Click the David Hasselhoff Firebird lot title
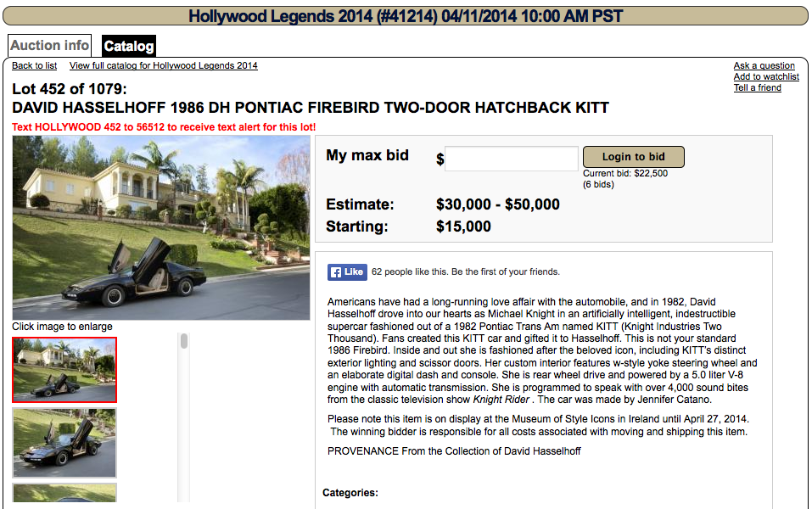 (311, 108)
